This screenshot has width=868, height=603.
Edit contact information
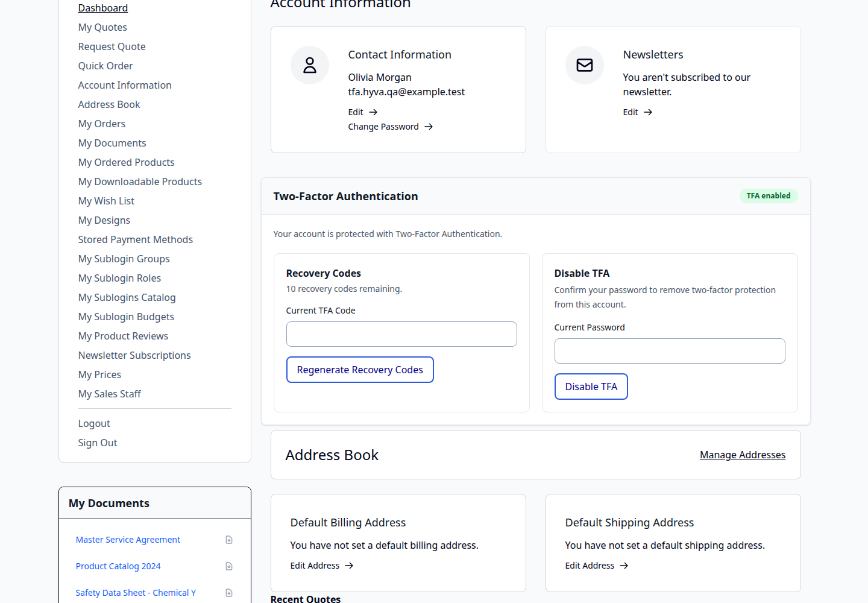coord(363,112)
